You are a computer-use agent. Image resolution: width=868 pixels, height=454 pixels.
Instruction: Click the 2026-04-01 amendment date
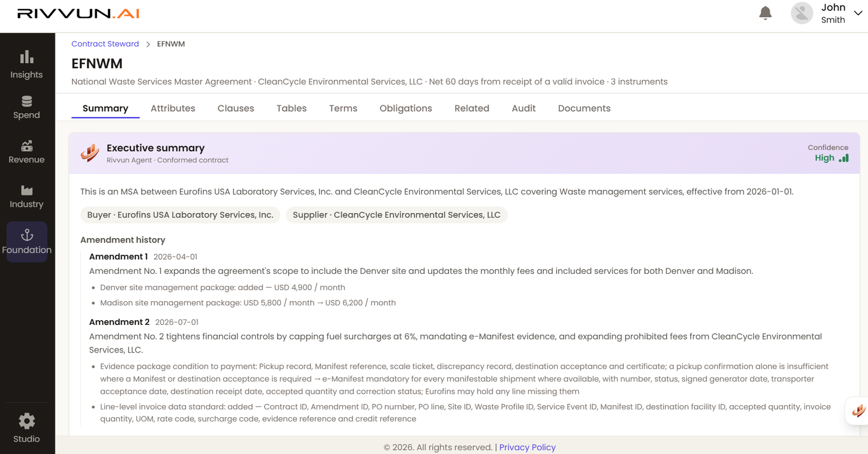175,257
